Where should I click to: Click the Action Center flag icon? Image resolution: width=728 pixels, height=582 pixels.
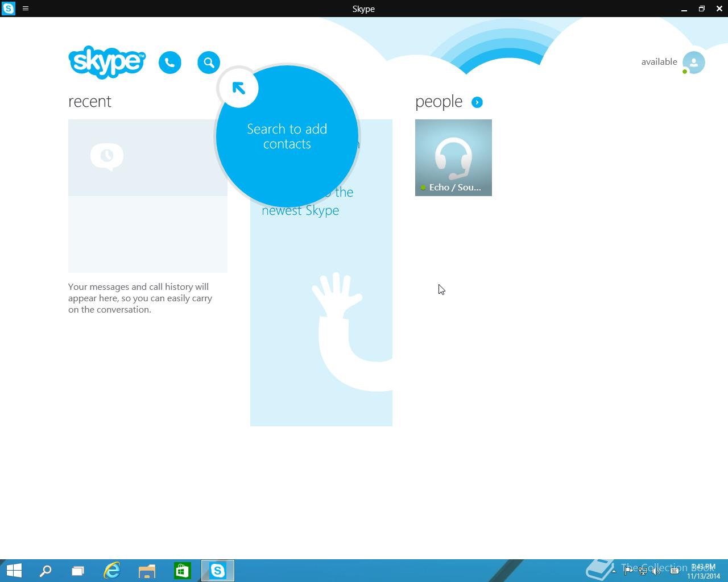(x=628, y=571)
